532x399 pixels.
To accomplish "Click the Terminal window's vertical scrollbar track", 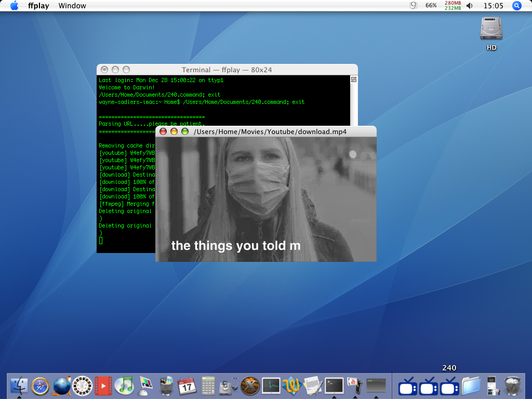I will (353, 104).
